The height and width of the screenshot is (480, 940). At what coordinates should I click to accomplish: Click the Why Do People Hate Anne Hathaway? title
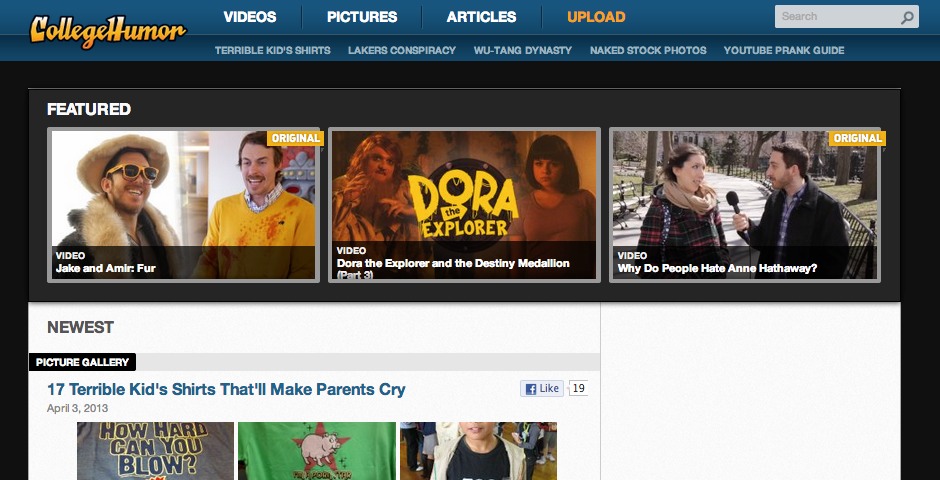718,268
